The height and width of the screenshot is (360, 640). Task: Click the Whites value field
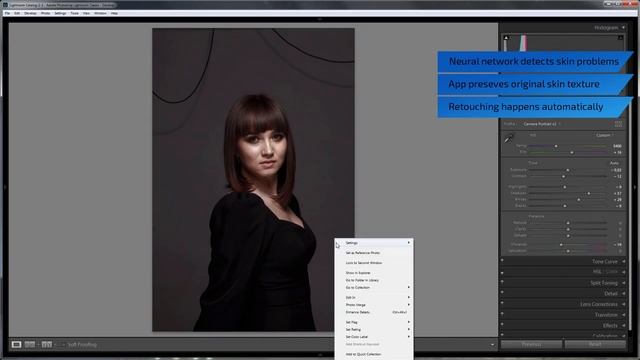coord(618,200)
